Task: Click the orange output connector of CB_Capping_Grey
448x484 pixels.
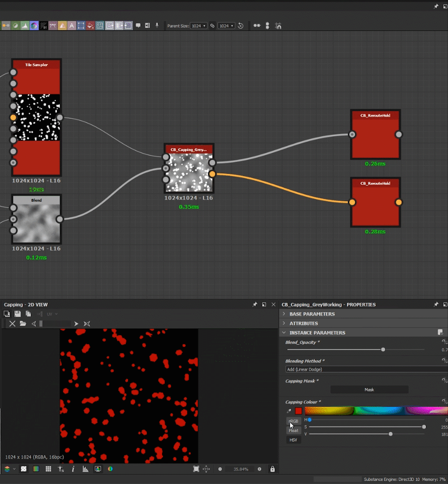Action: 212,174
